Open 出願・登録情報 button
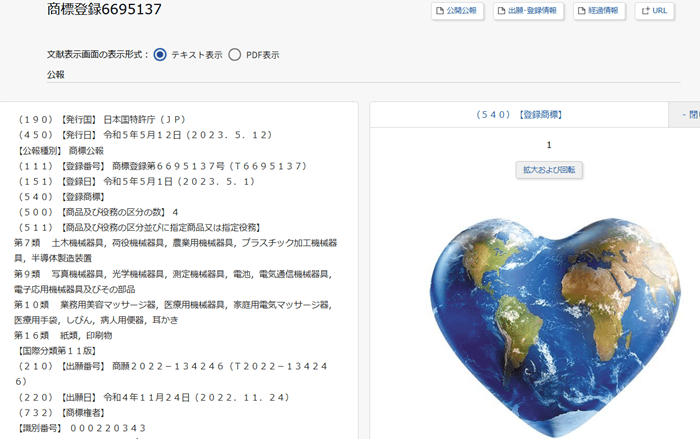700x439 pixels. point(528,11)
